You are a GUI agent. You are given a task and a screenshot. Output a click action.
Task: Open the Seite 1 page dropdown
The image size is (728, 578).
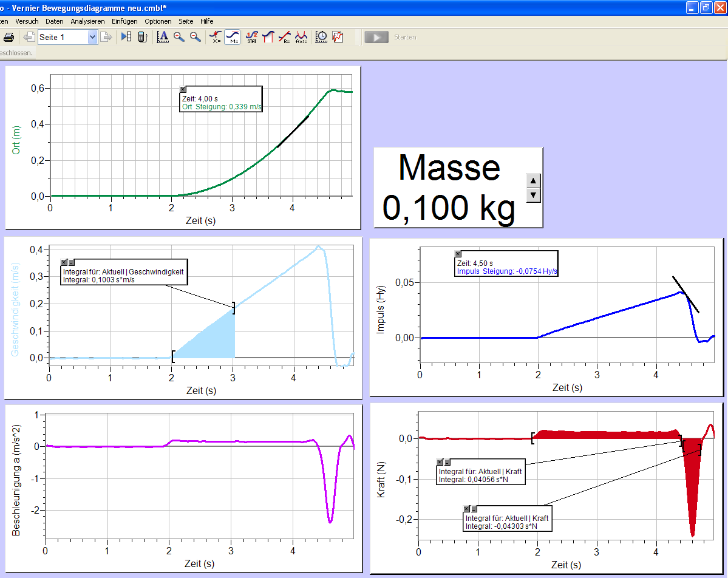[92, 37]
